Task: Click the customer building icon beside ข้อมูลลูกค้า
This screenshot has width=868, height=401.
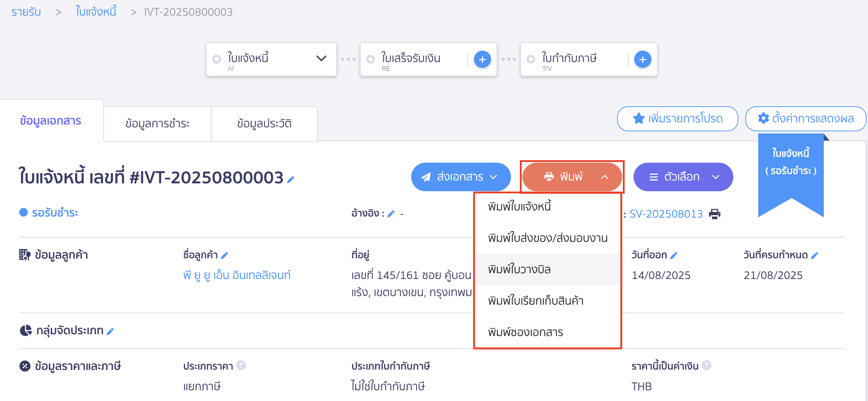Action: [25, 255]
